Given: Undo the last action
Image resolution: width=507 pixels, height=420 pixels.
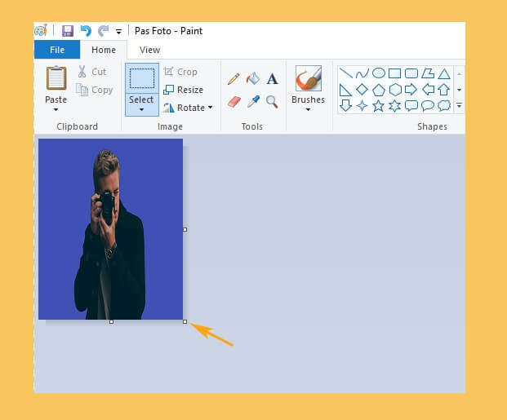Looking at the screenshot, I should (86, 31).
